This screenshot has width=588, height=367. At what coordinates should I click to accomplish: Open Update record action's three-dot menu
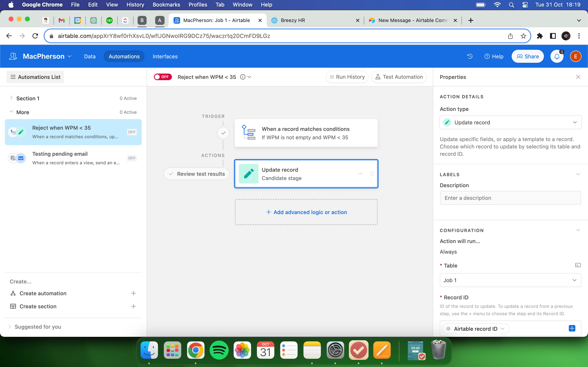pos(360,174)
